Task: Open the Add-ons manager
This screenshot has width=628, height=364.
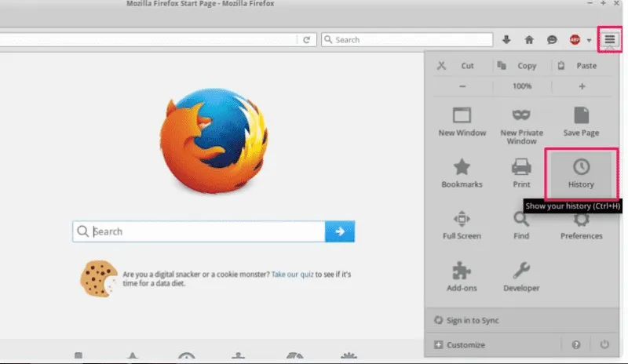Action: 462,276
